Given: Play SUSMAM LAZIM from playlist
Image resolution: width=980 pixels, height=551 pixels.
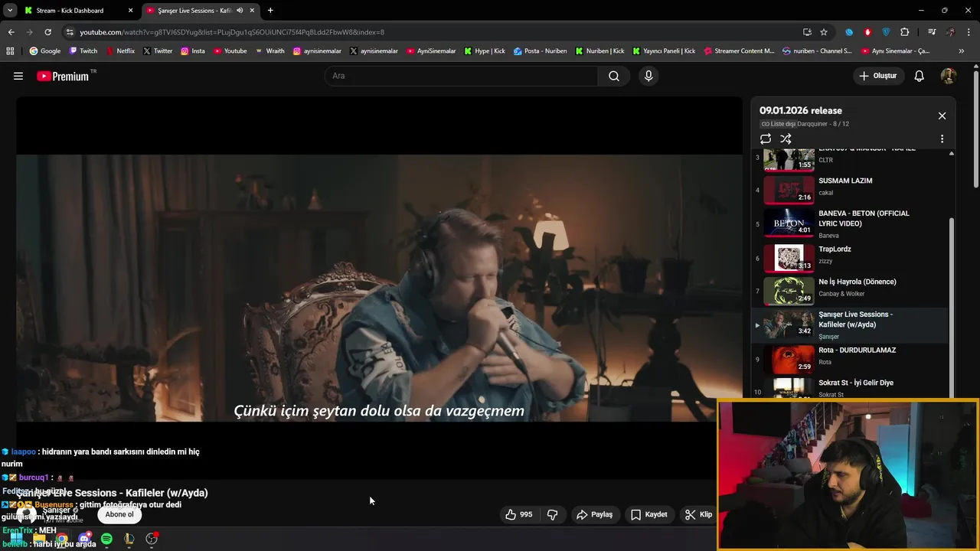Looking at the screenshot, I should click(x=850, y=190).
